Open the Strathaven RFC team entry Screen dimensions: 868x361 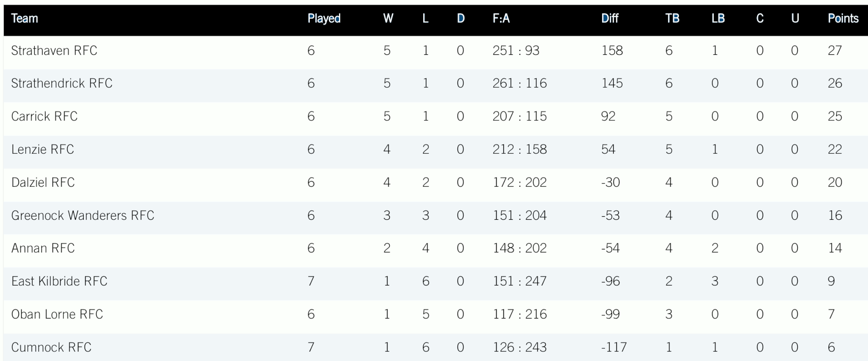coord(54,51)
